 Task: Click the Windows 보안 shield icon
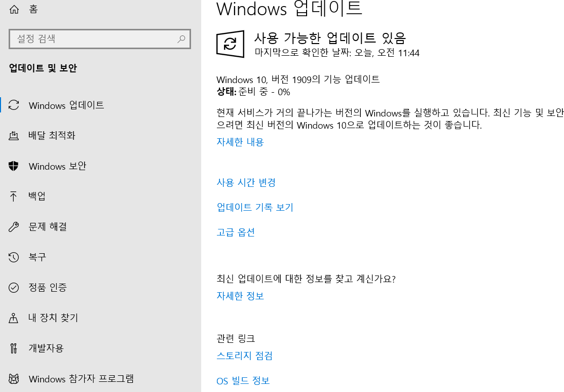[14, 166]
